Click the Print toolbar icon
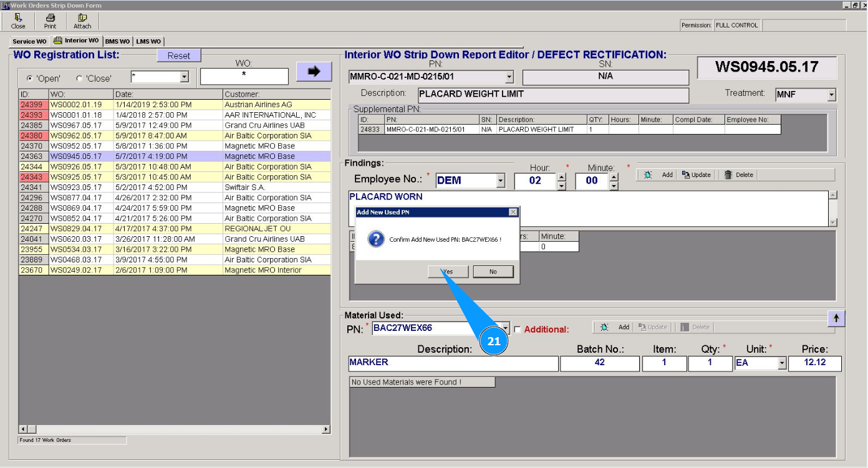 51,18
